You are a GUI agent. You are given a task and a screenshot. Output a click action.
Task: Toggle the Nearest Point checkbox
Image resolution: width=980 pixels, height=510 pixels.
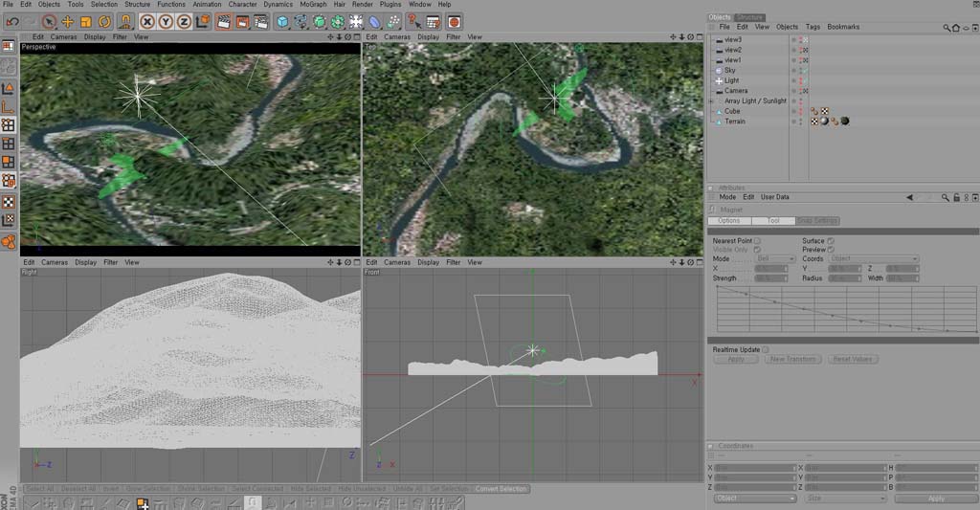tap(757, 240)
